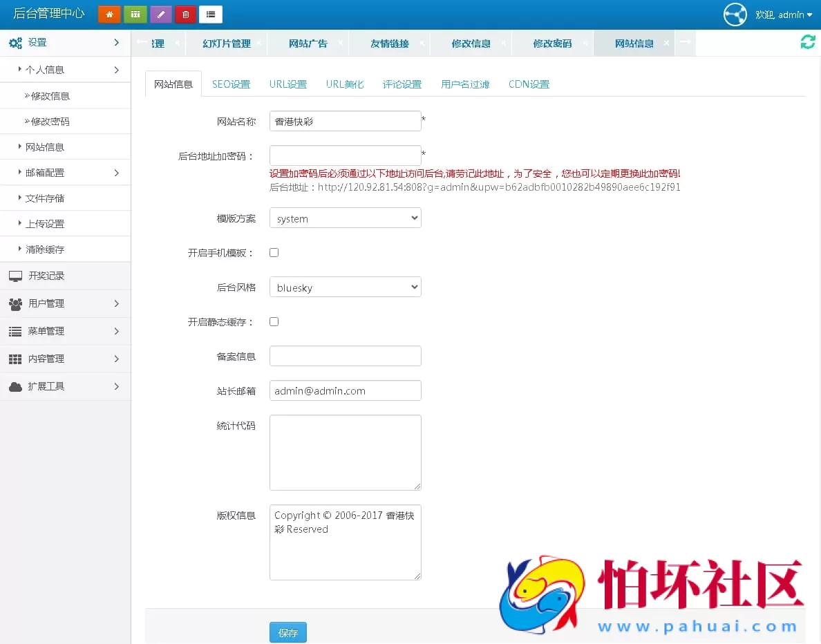Open the 模版方案 template dropdown
The width and height of the screenshot is (821, 644).
point(345,218)
